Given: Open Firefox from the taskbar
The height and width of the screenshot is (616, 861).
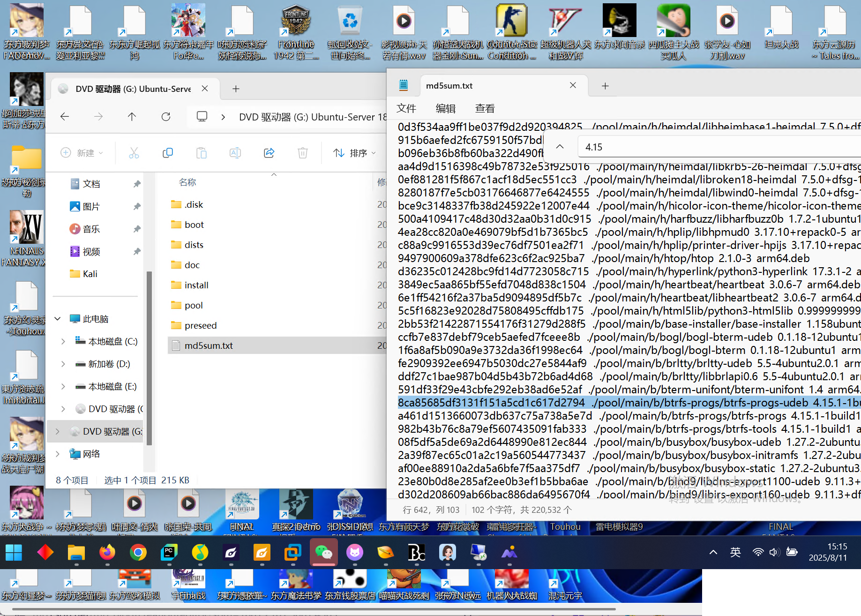Looking at the screenshot, I should (107, 553).
